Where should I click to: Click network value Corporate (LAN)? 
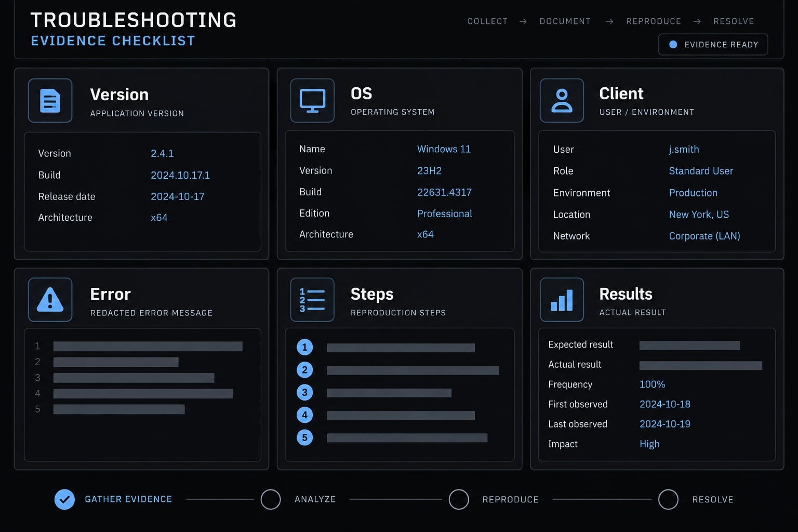(x=704, y=236)
